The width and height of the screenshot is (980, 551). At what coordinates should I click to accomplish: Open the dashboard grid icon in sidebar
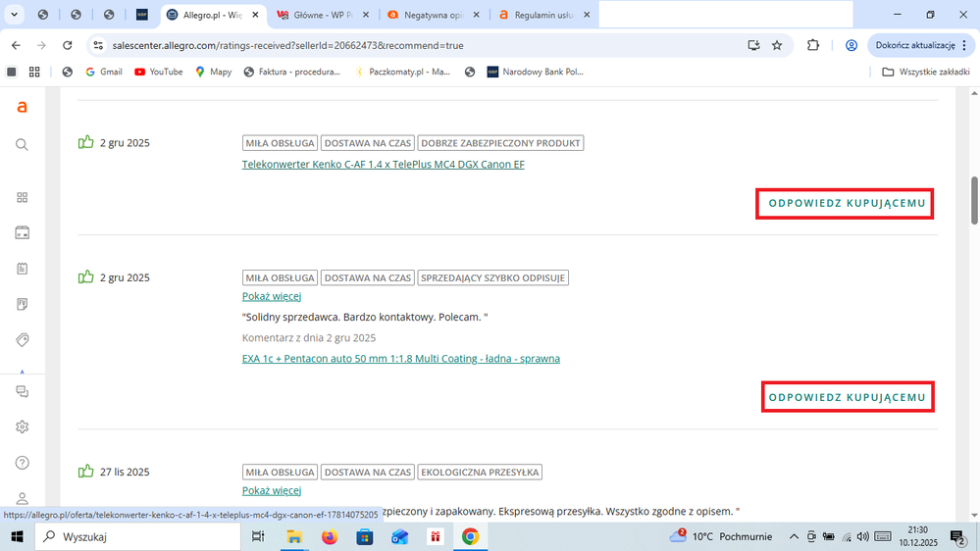click(x=22, y=198)
